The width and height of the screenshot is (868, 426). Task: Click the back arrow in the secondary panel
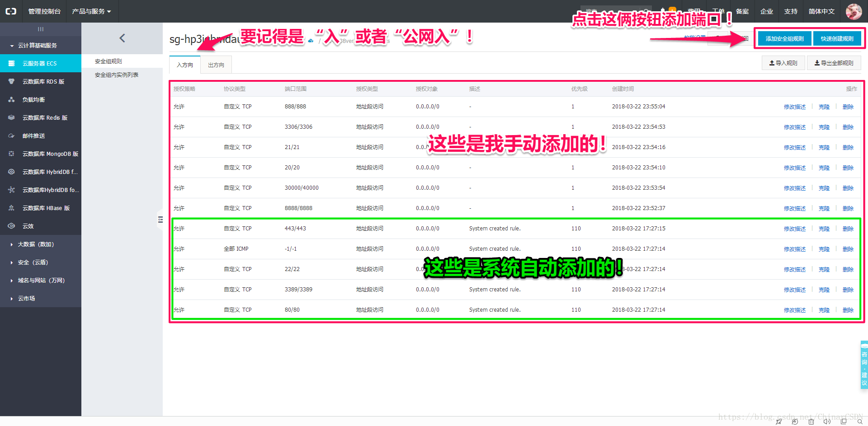[x=122, y=38]
